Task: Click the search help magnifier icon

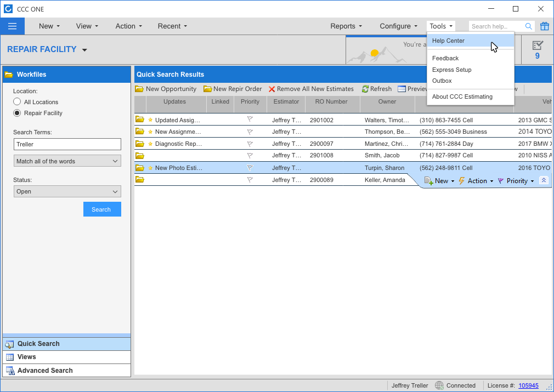Action: pos(529,26)
